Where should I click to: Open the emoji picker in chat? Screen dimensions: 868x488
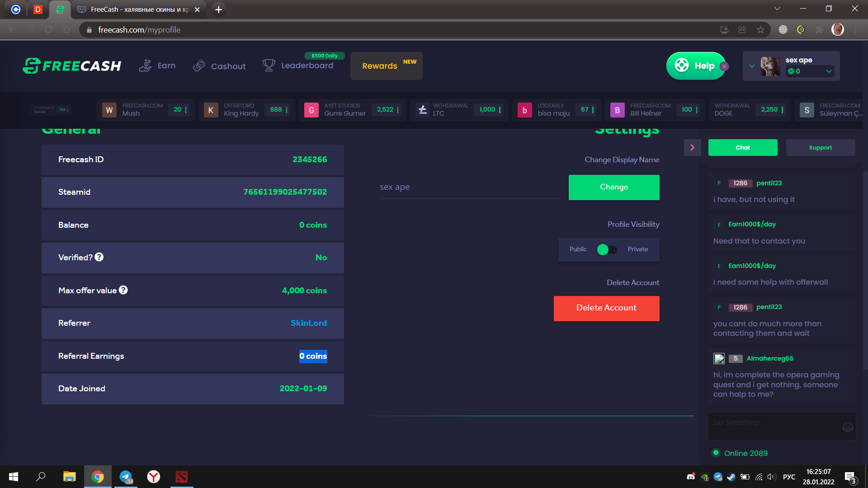click(848, 427)
